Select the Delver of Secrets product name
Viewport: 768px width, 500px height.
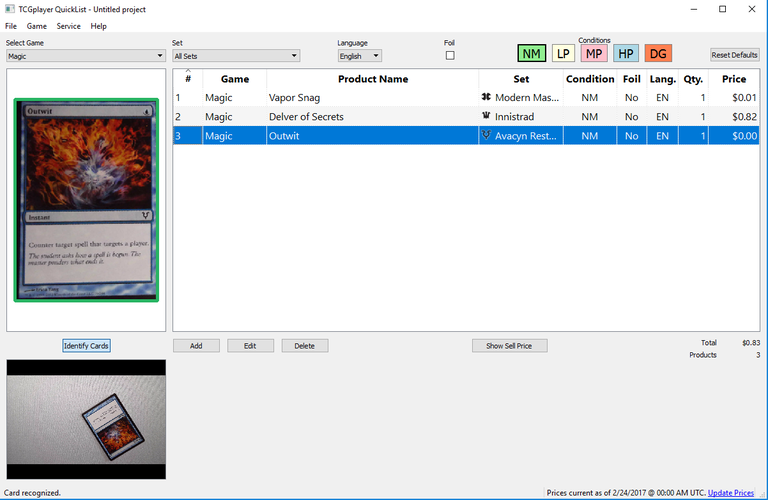pyautogui.click(x=306, y=117)
